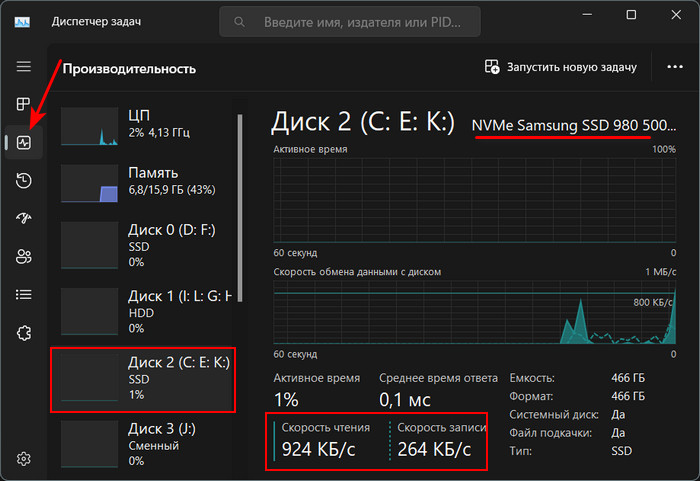Click the disk transfer rate graph
This screenshot has height=481, width=700.
tap(475, 312)
